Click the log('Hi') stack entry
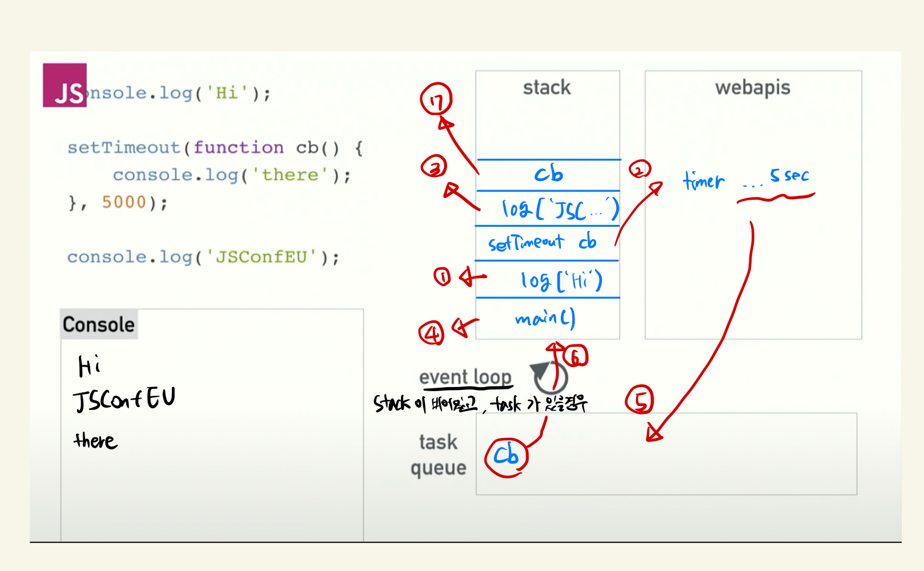Viewport: 924px width, 571px height. point(561,280)
